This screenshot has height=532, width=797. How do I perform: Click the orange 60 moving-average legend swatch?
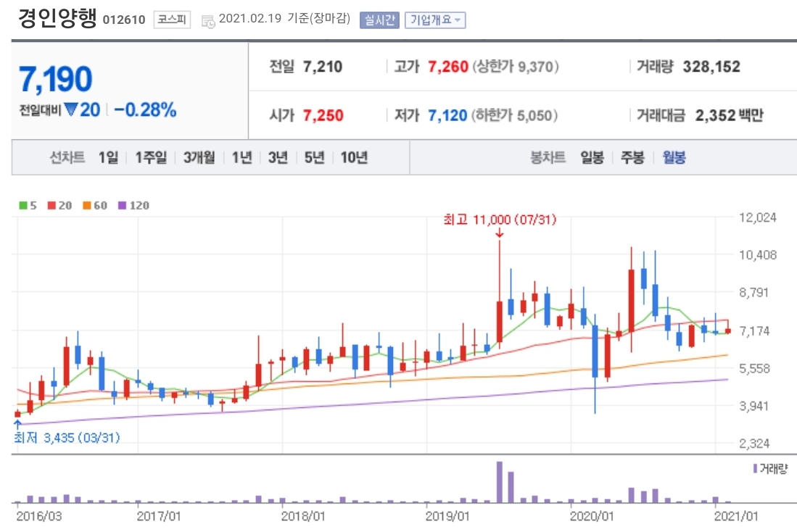(x=87, y=205)
